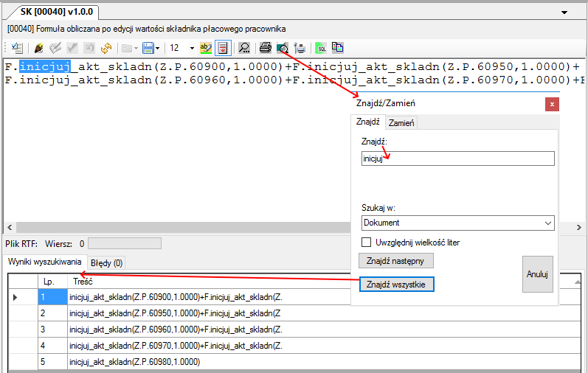Click the 'Znajdź następny' button

(x=395, y=260)
